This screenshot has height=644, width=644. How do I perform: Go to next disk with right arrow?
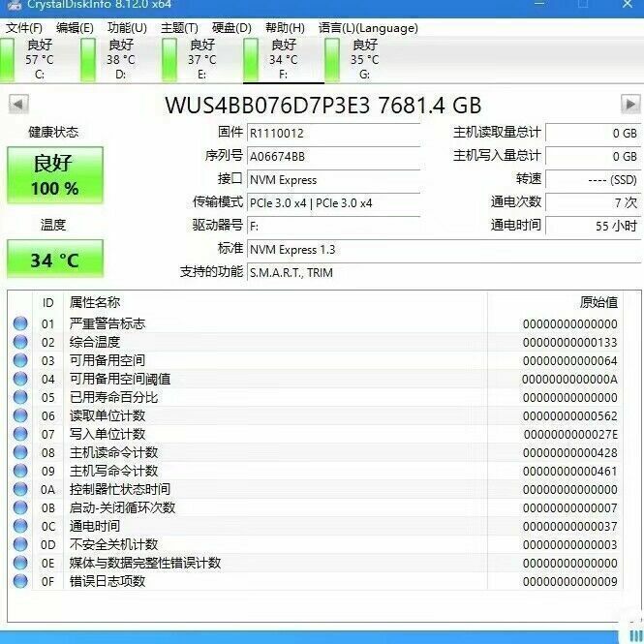[630, 105]
